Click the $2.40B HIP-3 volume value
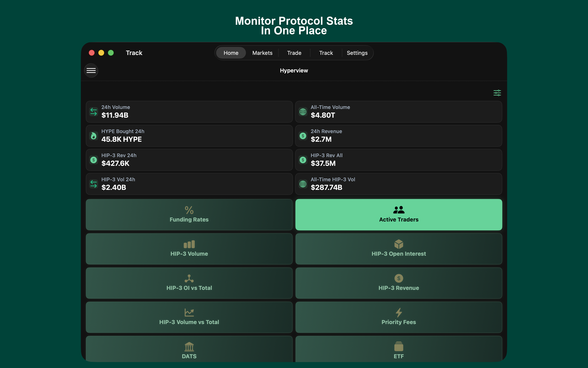 [114, 188]
